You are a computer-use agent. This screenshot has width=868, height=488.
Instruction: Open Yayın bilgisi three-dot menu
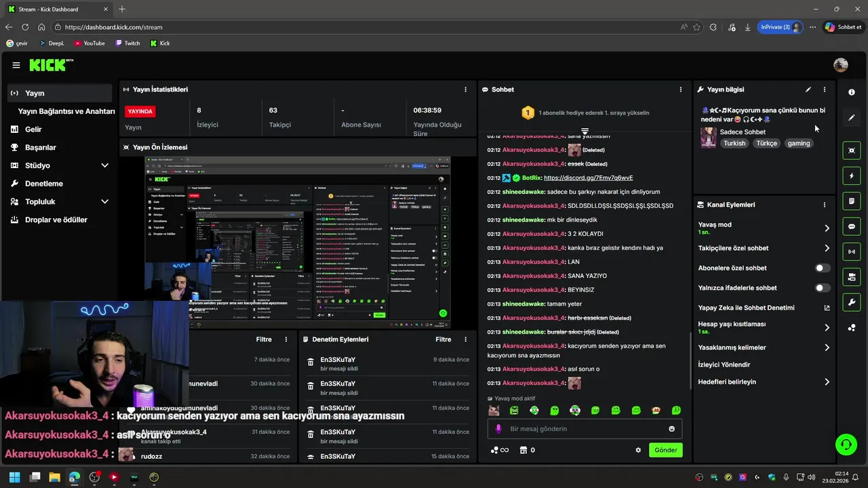click(x=825, y=89)
